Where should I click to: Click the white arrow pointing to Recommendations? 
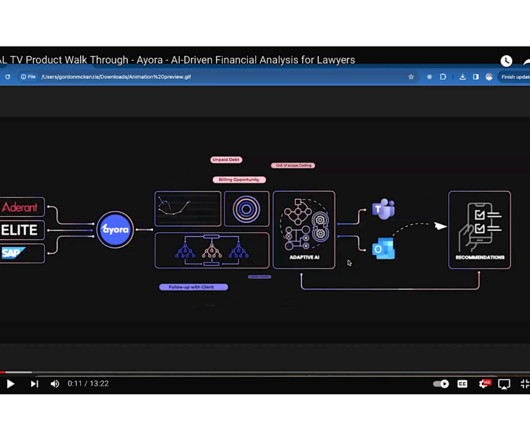click(x=440, y=226)
